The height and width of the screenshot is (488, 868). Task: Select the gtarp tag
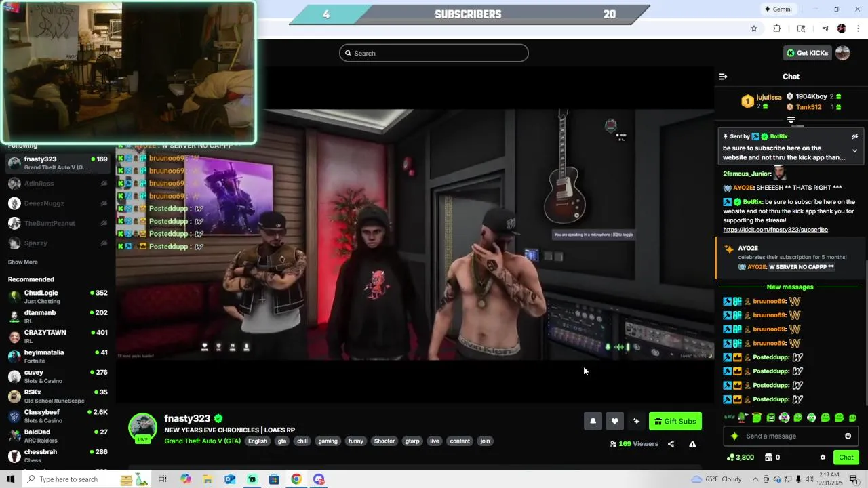412,441
